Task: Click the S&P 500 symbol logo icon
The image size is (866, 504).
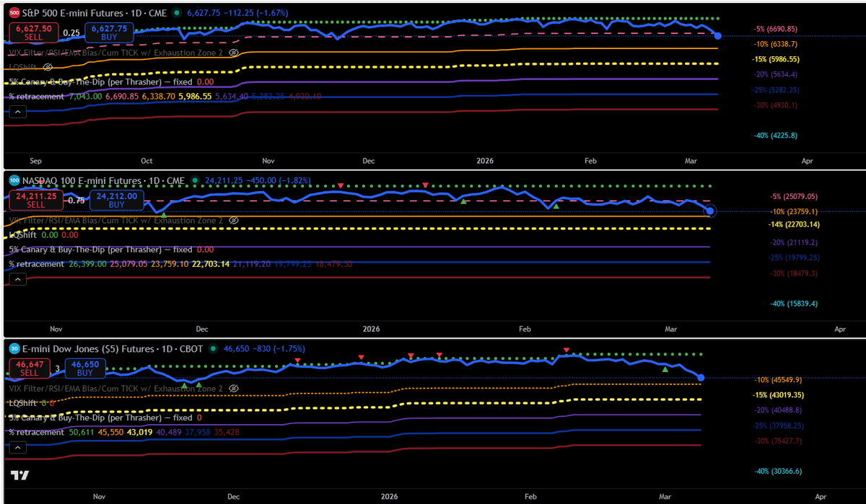Action: pos(14,13)
